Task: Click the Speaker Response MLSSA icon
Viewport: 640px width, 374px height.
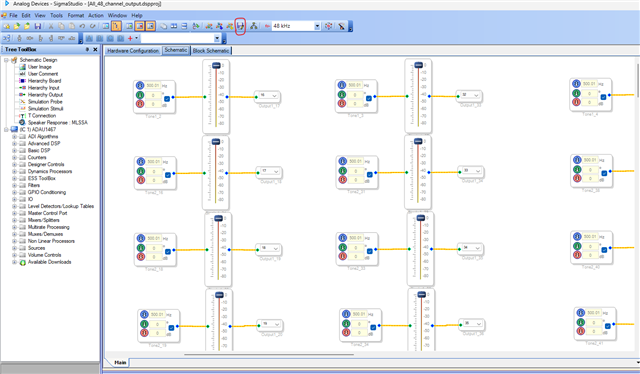Action: [x=22, y=122]
